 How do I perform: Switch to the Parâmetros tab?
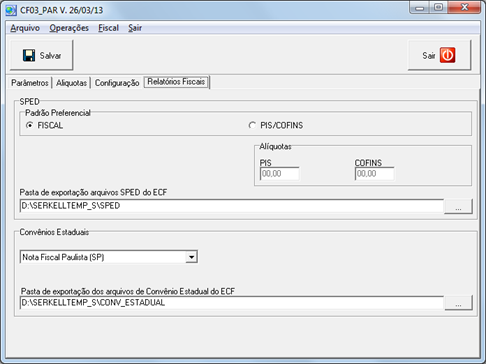[x=30, y=83]
